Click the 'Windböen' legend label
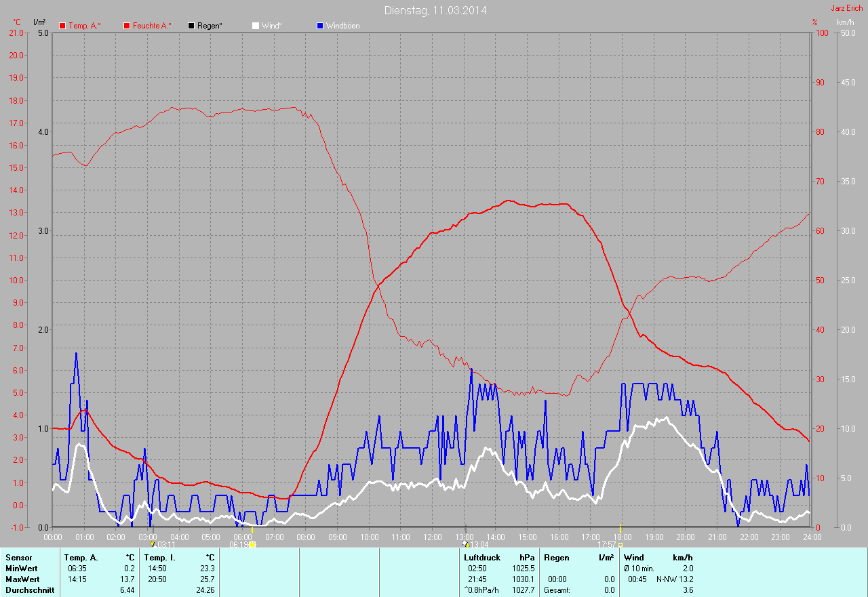Viewport: 868px width, 597px height. (x=343, y=26)
